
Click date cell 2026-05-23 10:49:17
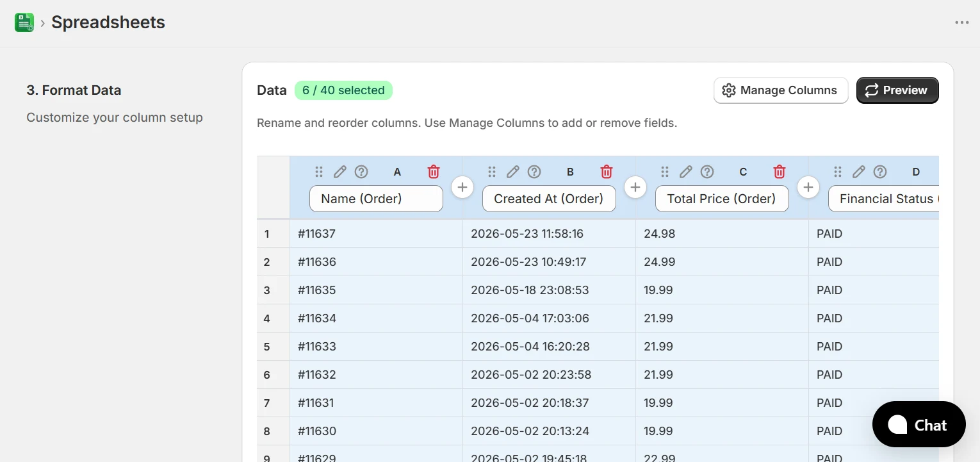(549, 262)
